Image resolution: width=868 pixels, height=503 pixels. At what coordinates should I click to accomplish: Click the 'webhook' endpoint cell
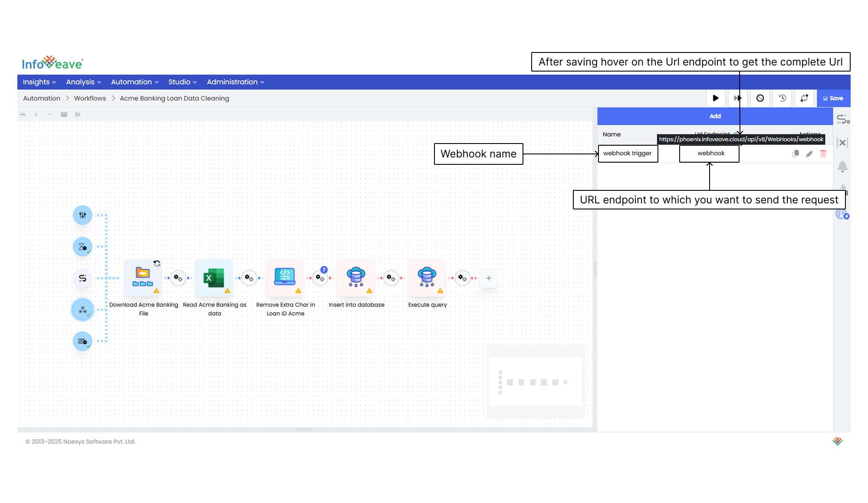[x=709, y=154]
